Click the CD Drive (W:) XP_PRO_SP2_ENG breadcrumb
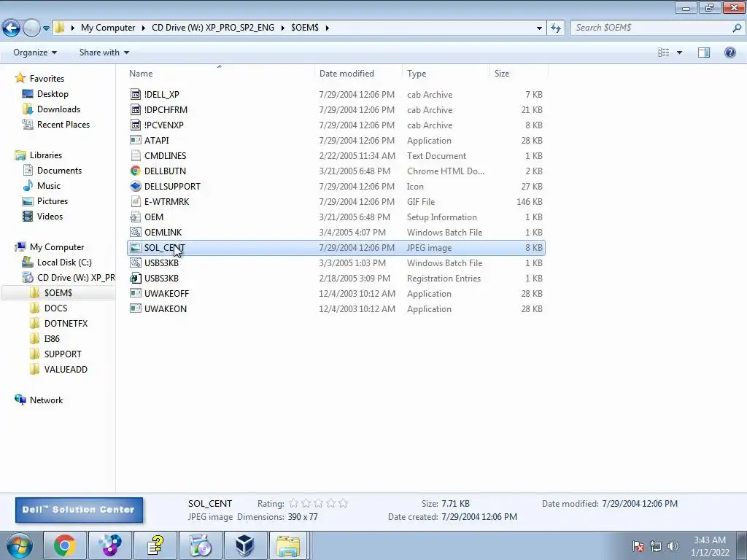The width and height of the screenshot is (747, 560). tap(213, 28)
